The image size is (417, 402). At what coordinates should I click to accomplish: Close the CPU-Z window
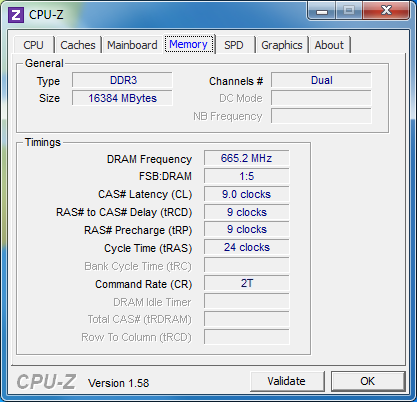pyautogui.click(x=386, y=11)
